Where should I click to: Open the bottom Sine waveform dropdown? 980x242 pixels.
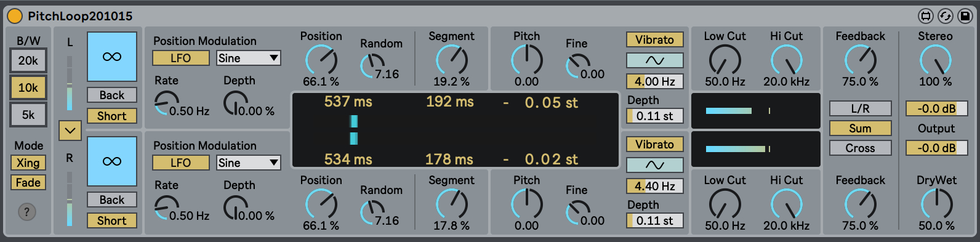click(x=249, y=163)
